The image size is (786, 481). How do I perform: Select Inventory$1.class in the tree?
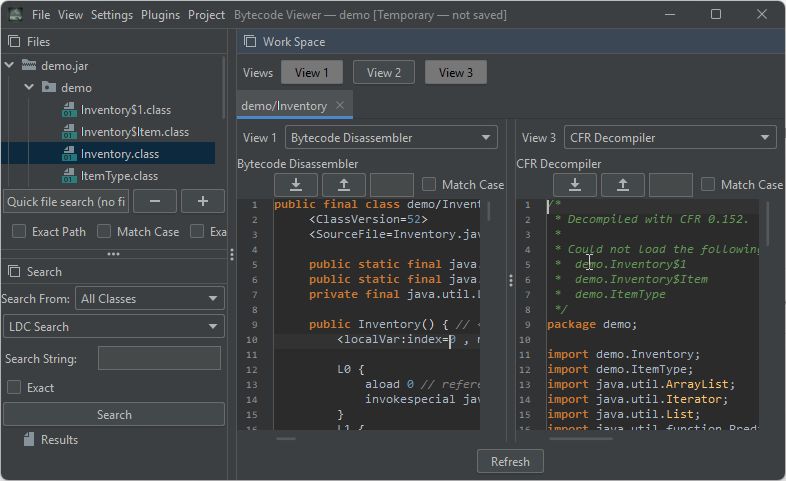tap(125, 110)
